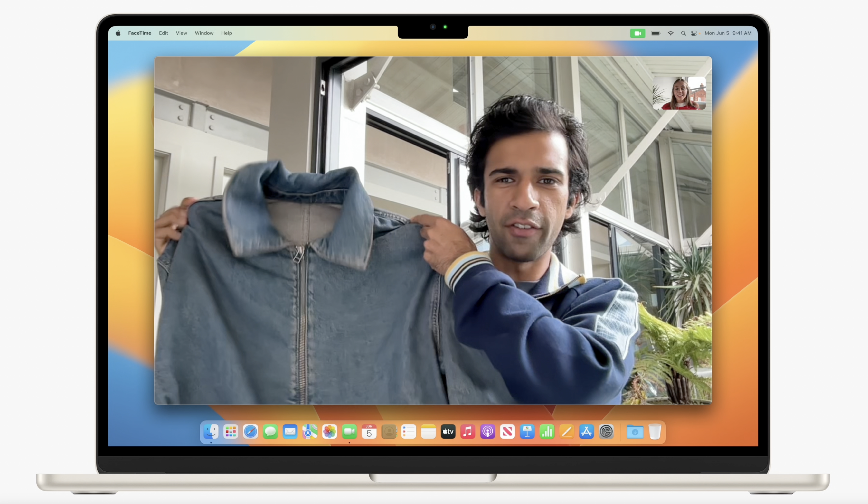The height and width of the screenshot is (504, 868).
Task: Click the date and time display
Action: (728, 33)
